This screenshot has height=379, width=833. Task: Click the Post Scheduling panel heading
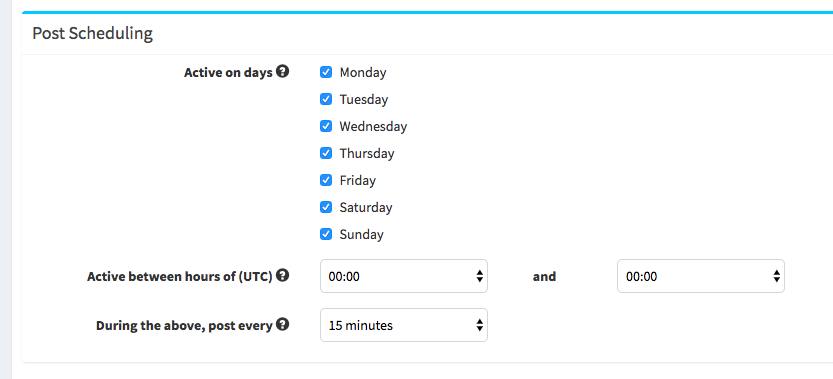tap(92, 33)
